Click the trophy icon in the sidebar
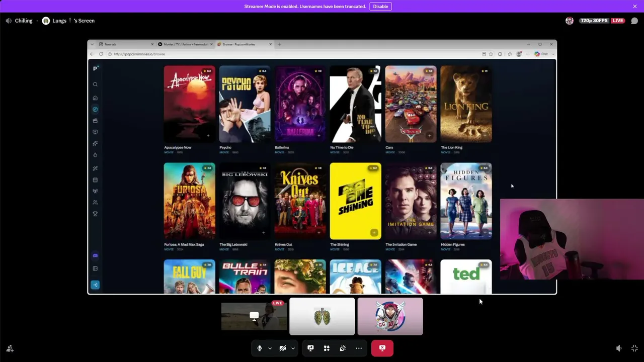 point(95,214)
